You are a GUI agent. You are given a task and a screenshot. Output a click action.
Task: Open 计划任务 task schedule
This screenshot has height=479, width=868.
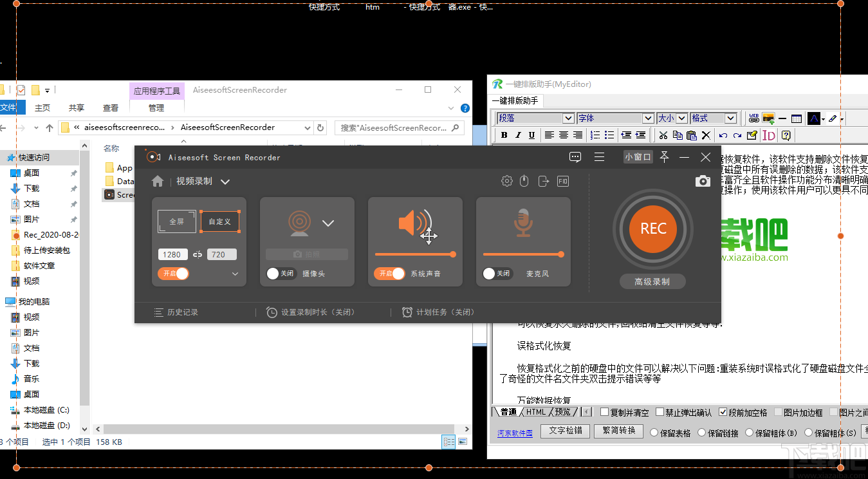pos(438,312)
